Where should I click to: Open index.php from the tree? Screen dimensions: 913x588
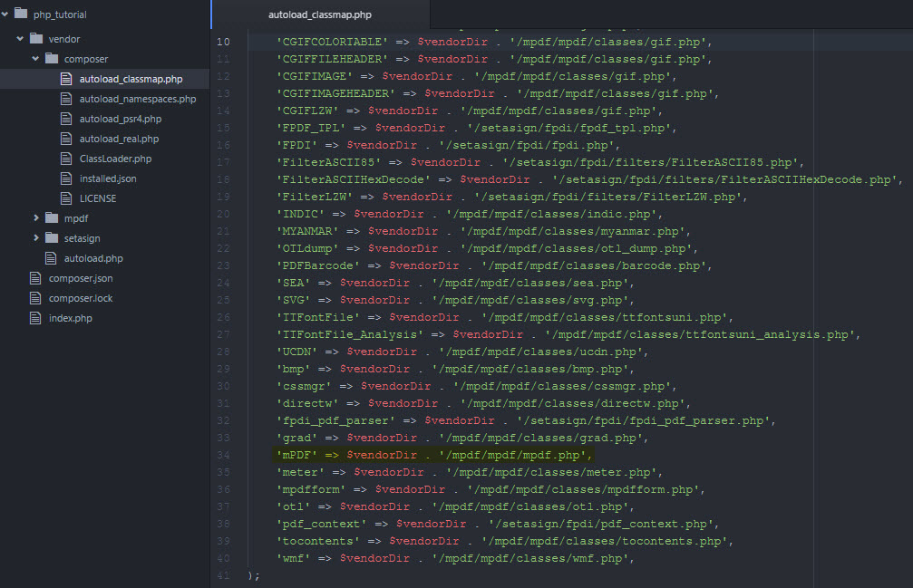(x=71, y=318)
